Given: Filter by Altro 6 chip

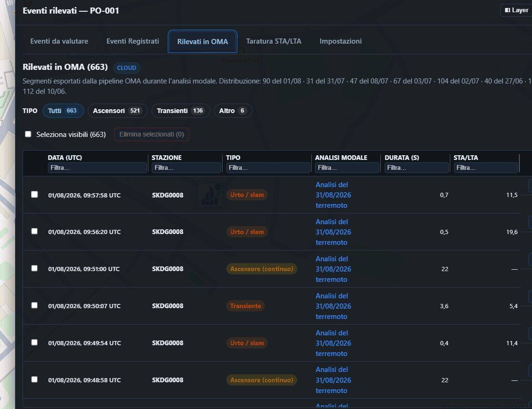Looking at the screenshot, I should [233, 111].
